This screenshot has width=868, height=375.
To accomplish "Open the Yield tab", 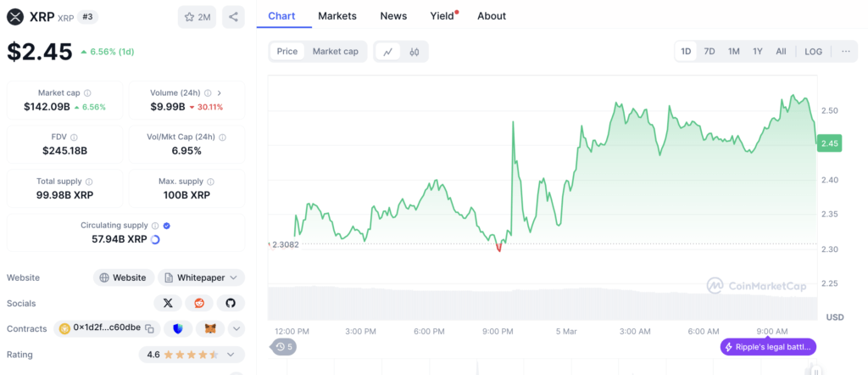I will (x=442, y=16).
